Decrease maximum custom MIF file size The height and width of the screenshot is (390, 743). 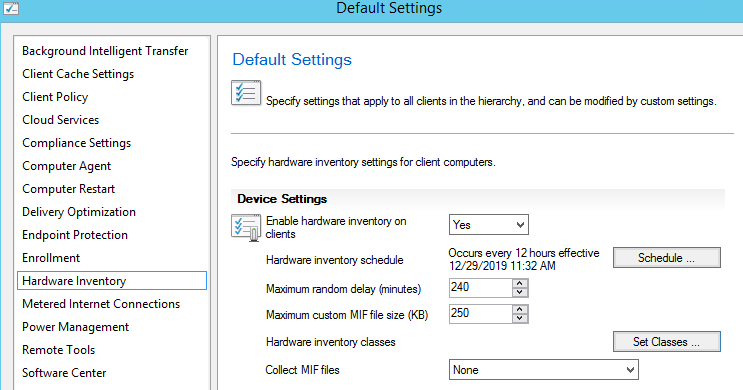tap(520, 318)
